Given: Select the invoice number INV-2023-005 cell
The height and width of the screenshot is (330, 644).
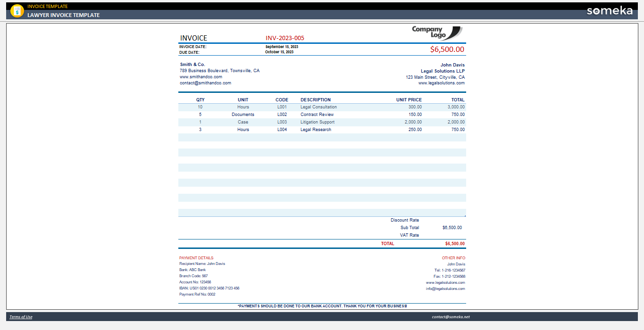Looking at the screenshot, I should coord(285,38).
